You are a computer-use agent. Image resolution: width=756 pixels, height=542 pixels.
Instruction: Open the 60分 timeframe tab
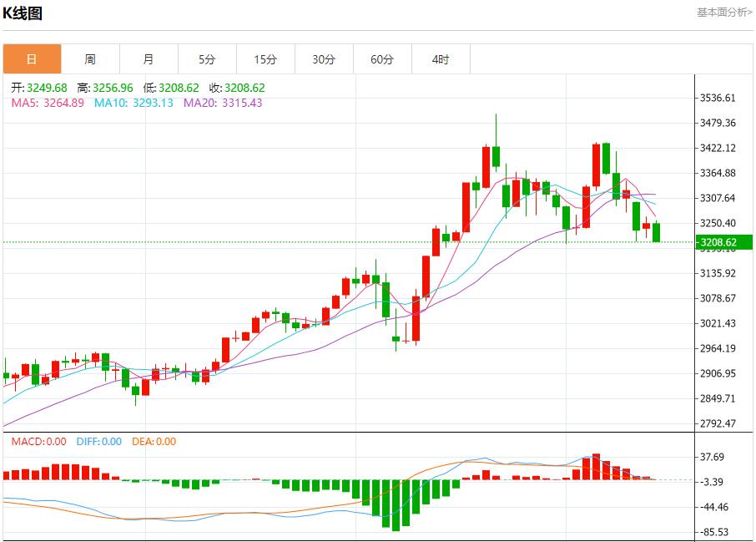(x=382, y=59)
